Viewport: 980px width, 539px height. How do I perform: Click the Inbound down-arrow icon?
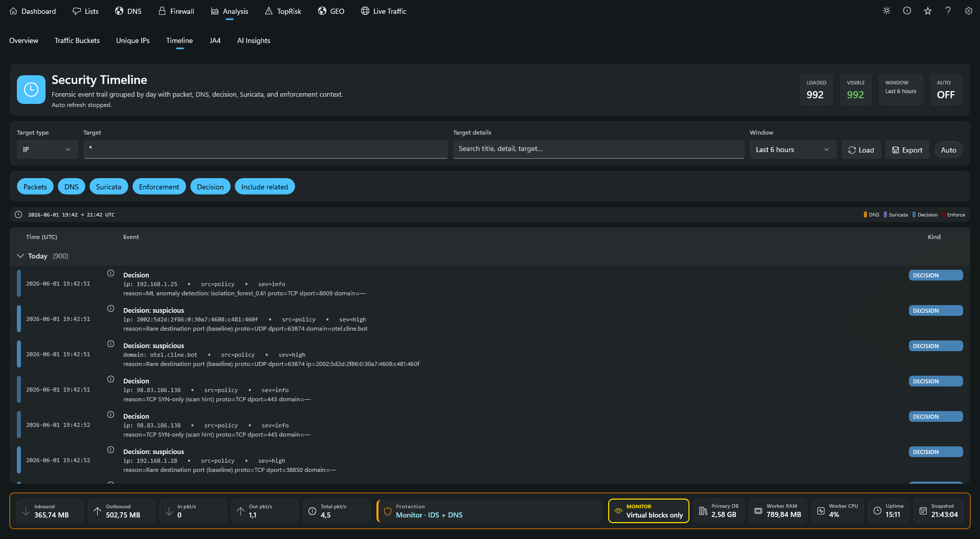(26, 511)
